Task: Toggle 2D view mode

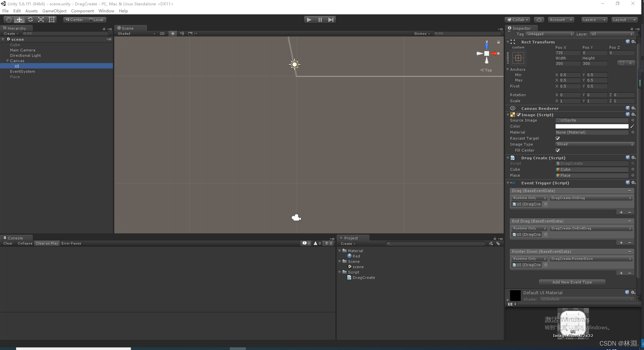Action: 162,33
